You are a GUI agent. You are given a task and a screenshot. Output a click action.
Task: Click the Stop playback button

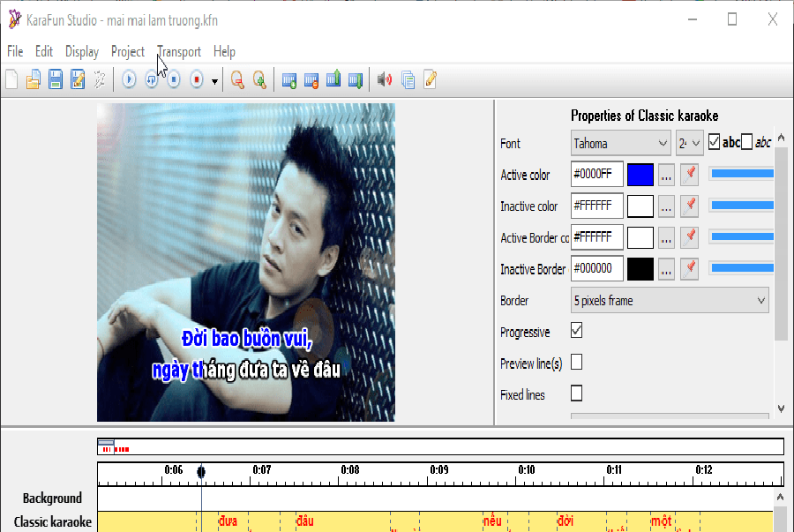tap(174, 80)
